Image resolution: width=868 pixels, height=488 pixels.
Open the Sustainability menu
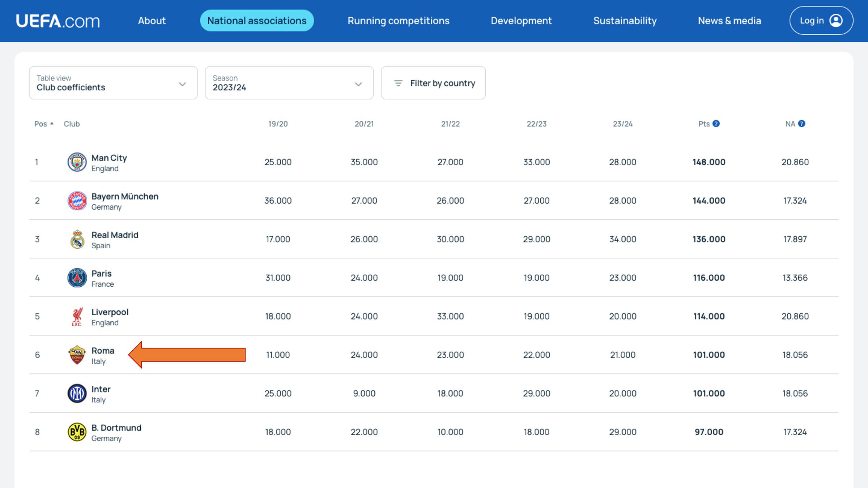(x=625, y=21)
